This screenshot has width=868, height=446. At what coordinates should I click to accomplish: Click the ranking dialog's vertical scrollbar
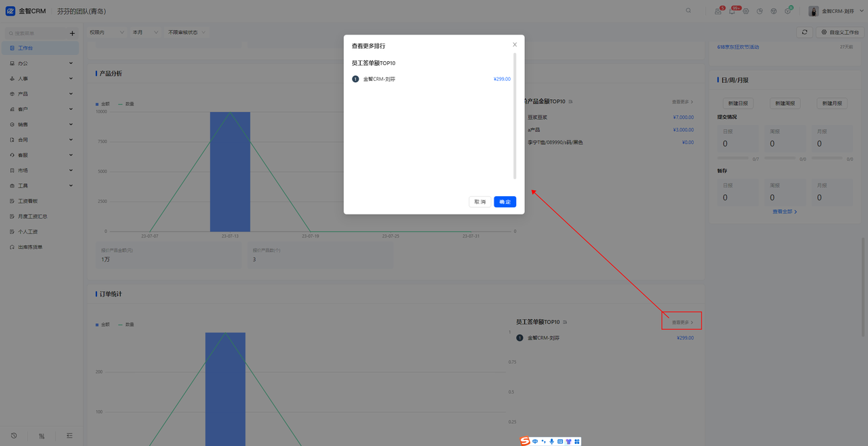coord(515,116)
